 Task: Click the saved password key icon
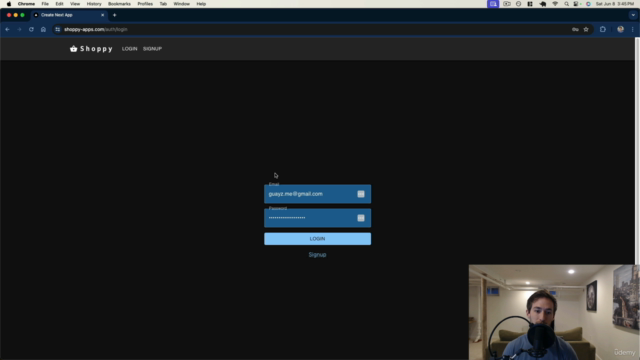pyautogui.click(x=575, y=29)
